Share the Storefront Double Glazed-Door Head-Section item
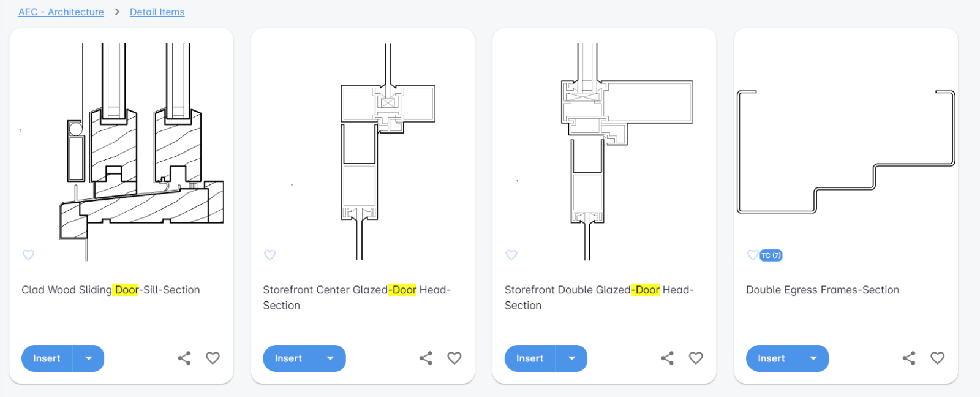The image size is (980, 397). pyautogui.click(x=668, y=358)
